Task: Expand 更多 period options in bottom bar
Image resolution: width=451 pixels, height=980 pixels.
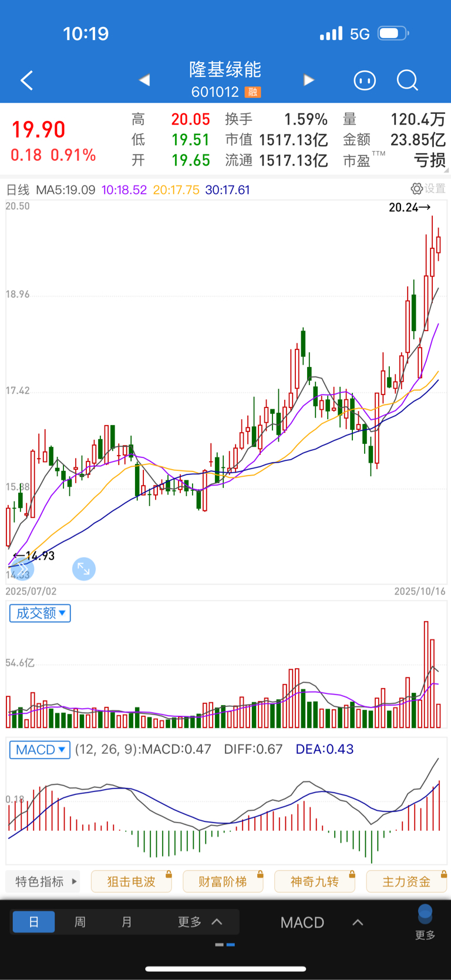Action: pyautogui.click(x=200, y=922)
